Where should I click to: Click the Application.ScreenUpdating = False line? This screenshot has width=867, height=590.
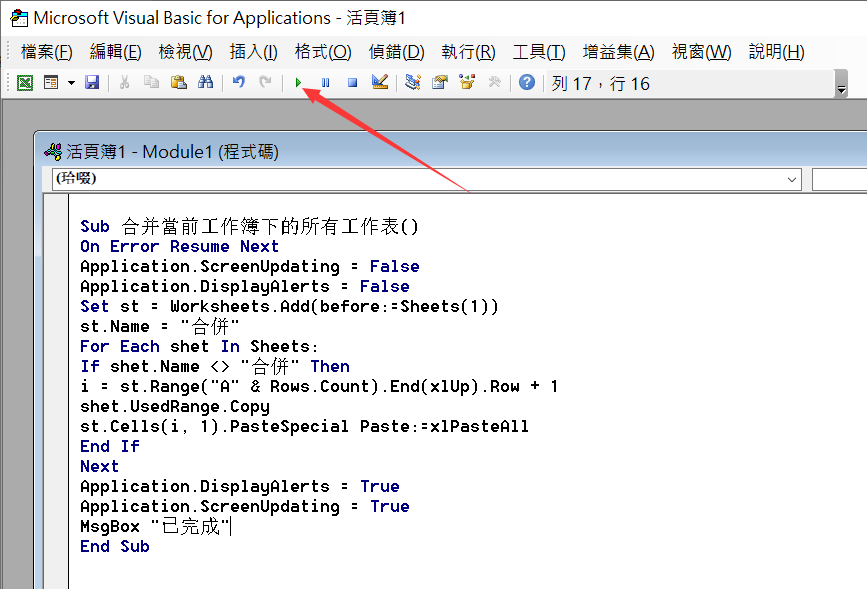(249, 267)
